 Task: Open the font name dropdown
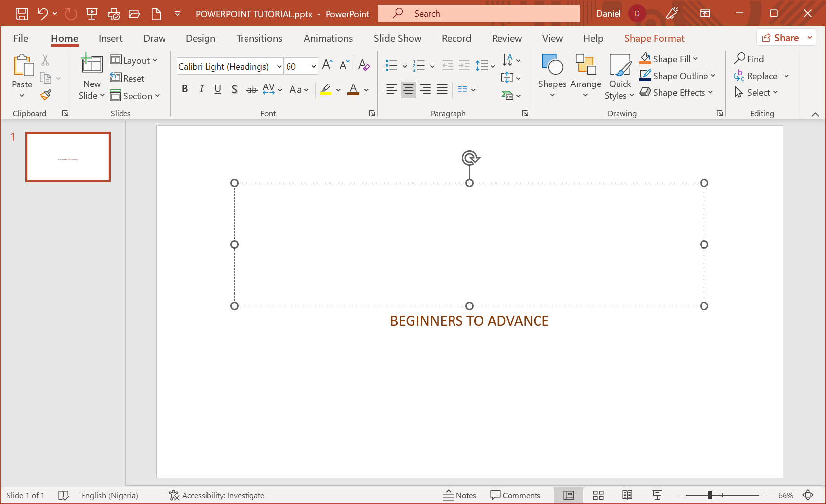pyautogui.click(x=279, y=66)
